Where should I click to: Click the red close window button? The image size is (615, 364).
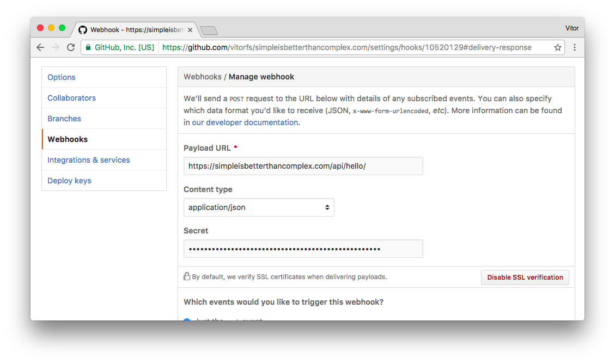pyautogui.click(x=40, y=28)
